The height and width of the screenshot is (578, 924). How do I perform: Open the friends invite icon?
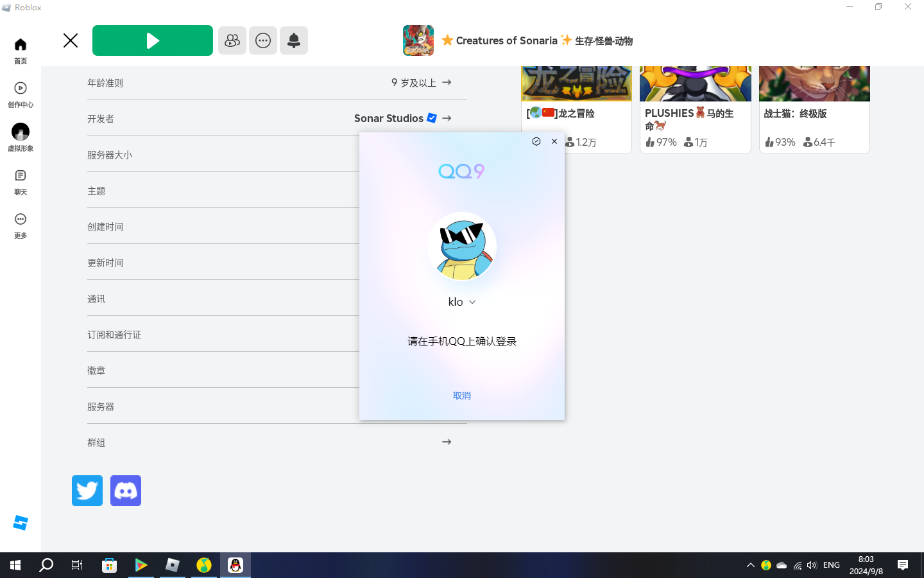pyautogui.click(x=232, y=40)
